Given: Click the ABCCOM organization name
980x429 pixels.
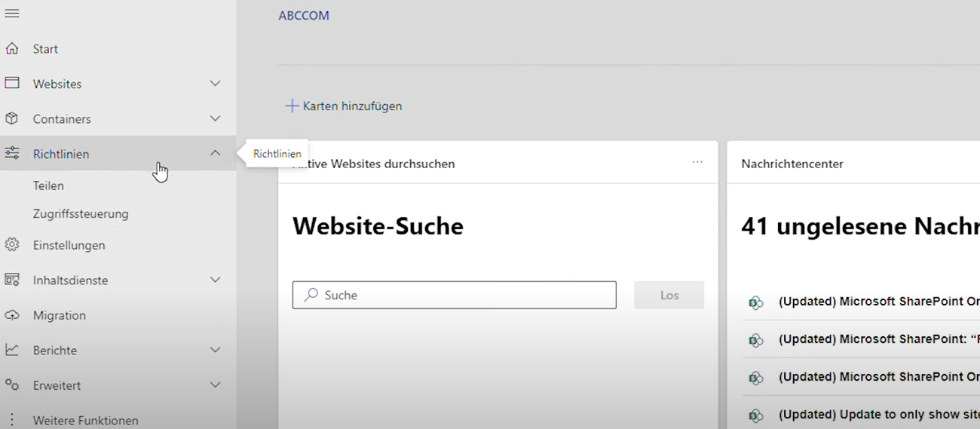Looking at the screenshot, I should pos(304,16).
